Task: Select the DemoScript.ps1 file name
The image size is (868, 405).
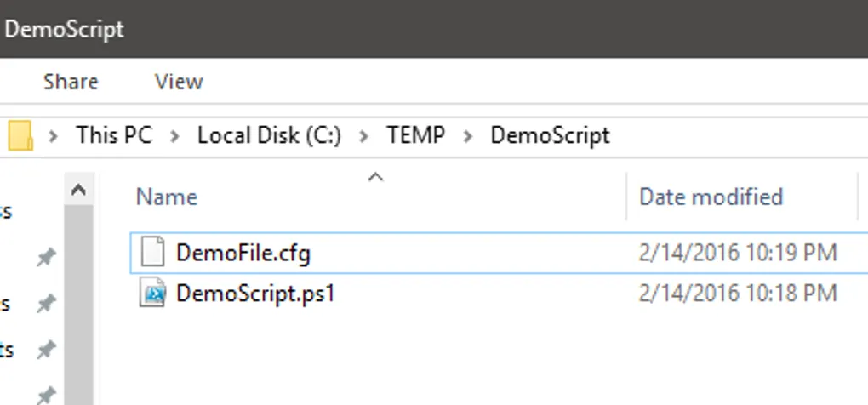Action: pyautogui.click(x=255, y=294)
